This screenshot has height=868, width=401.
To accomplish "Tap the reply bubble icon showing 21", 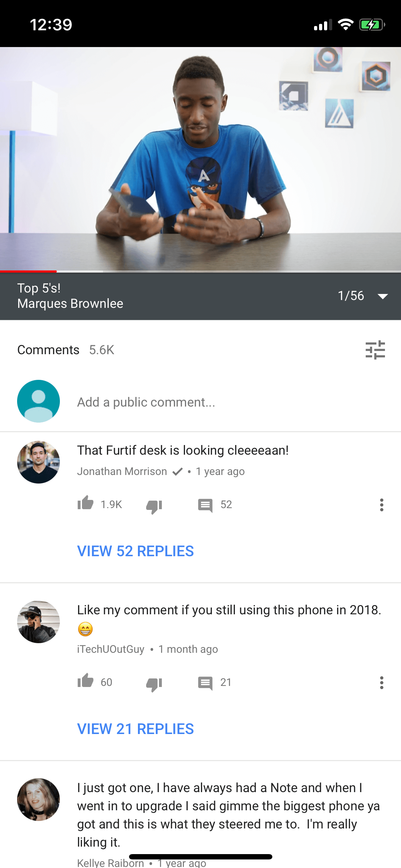I will pyautogui.click(x=205, y=683).
